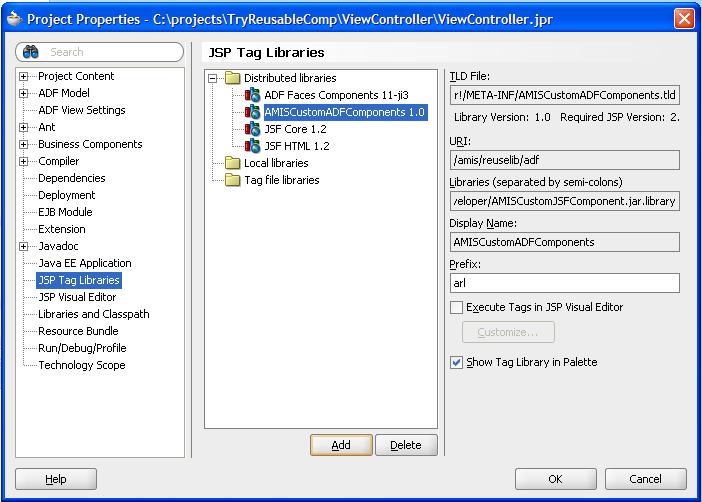Click the JSF HTML 1.2 library icon
Image resolution: width=702 pixels, height=502 pixels.
point(253,146)
